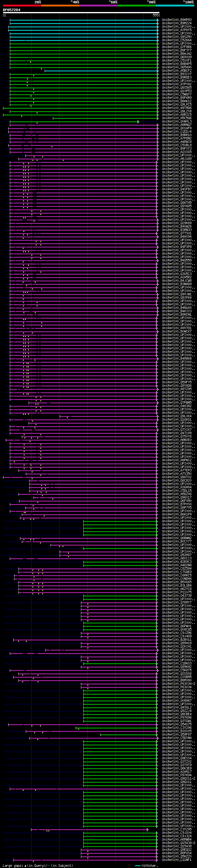Click hit label UniRef100_A7TEP3

point(176,470)
